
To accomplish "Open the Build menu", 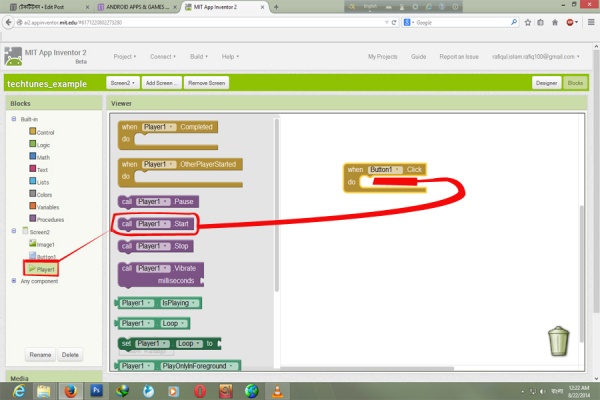I will click(x=199, y=57).
